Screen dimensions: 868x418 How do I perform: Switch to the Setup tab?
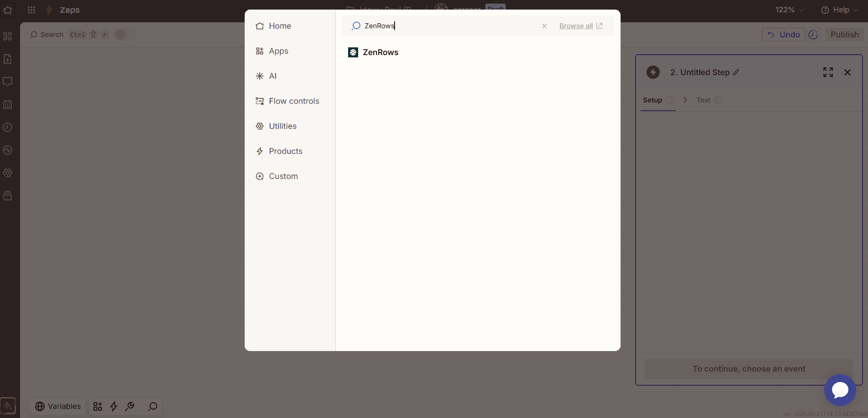coord(657,100)
